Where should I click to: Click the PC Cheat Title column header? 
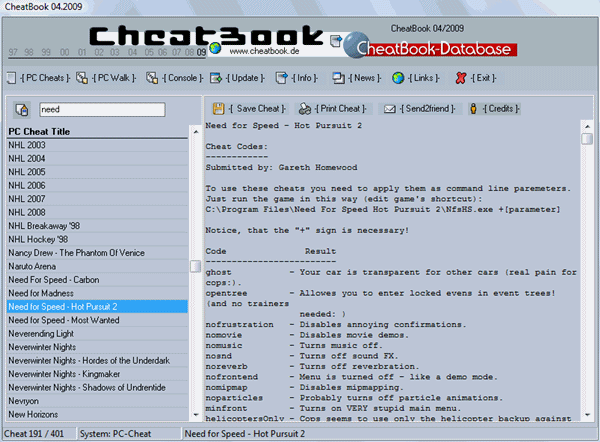(98, 131)
